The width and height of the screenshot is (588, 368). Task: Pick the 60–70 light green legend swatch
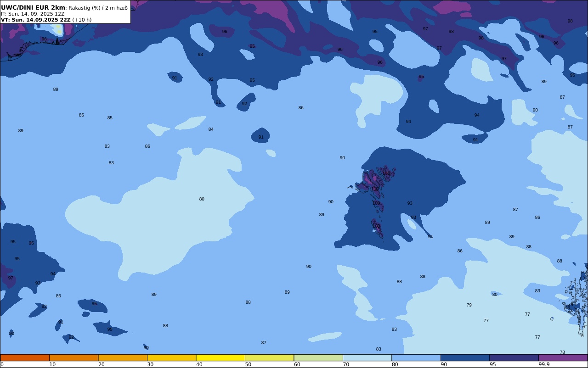pyautogui.click(x=318, y=357)
